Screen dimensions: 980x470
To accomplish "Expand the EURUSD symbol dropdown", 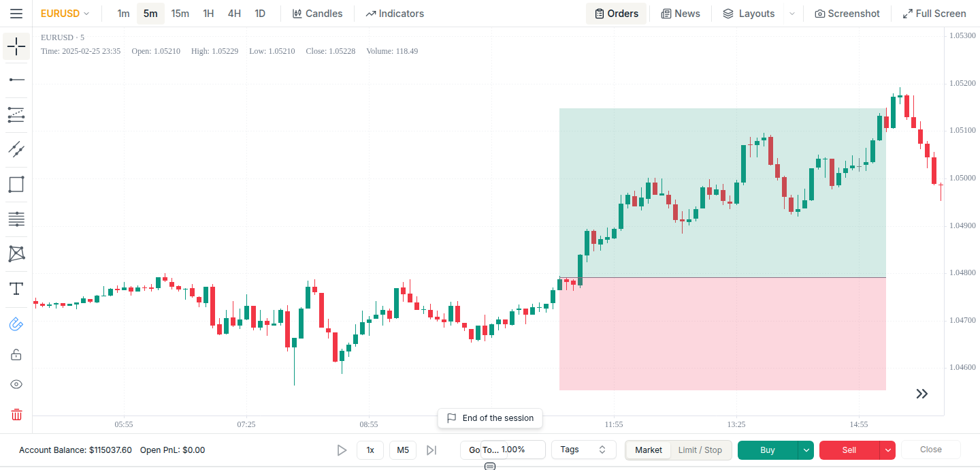I will tap(65, 14).
